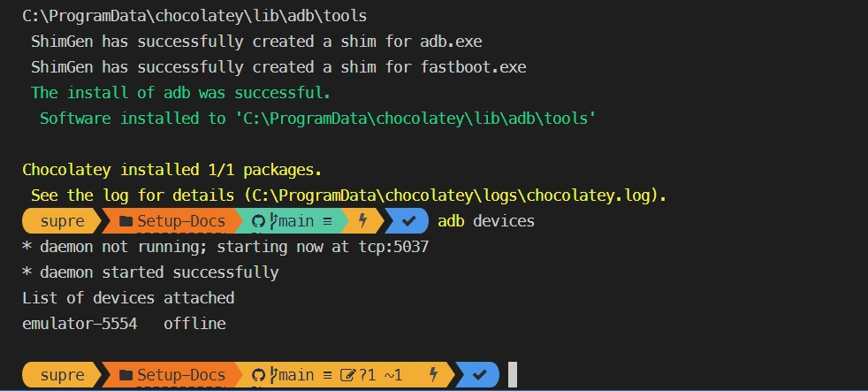The height and width of the screenshot is (391, 868).
Task: Click the emulator-5554 device name
Action: click(80, 324)
